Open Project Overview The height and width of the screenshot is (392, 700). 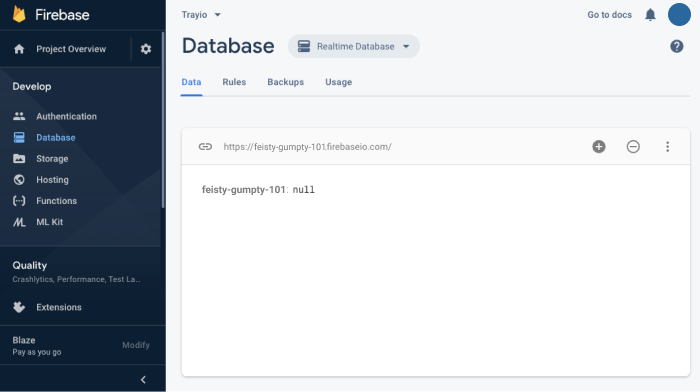point(71,49)
